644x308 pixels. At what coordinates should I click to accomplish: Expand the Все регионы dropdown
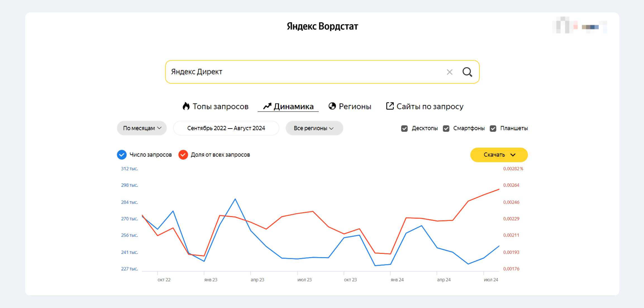[x=314, y=128]
